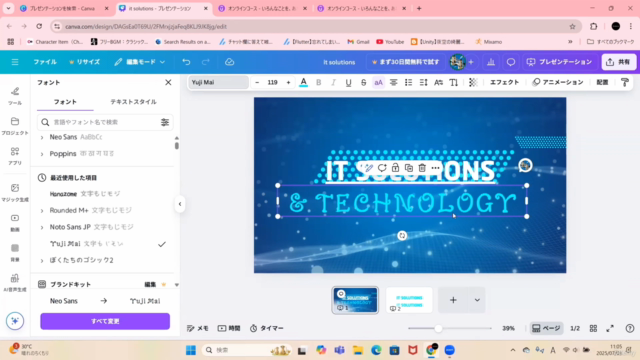Open the AI音声生成 sidebar item
Viewport: 640px width, 360px height.
(x=15, y=283)
